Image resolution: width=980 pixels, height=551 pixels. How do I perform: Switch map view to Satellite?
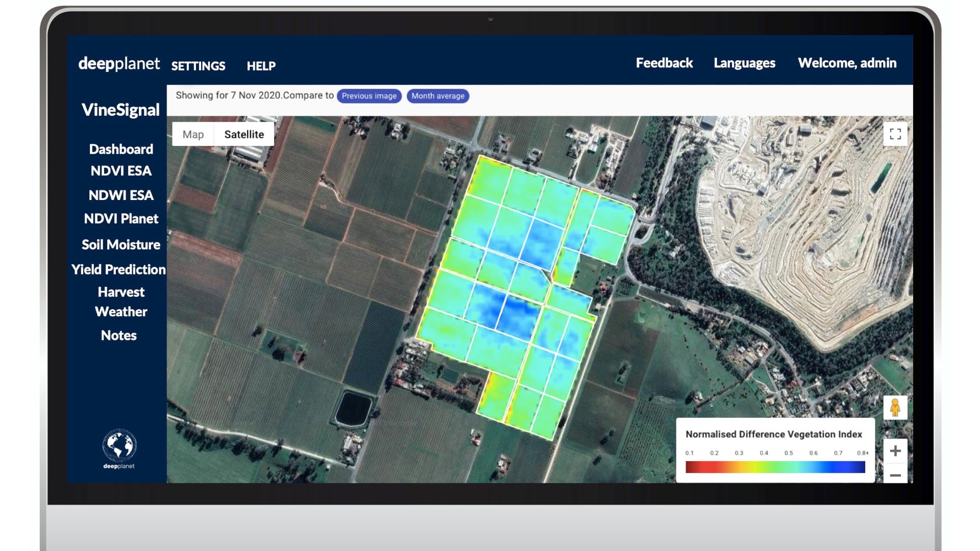[x=244, y=134]
